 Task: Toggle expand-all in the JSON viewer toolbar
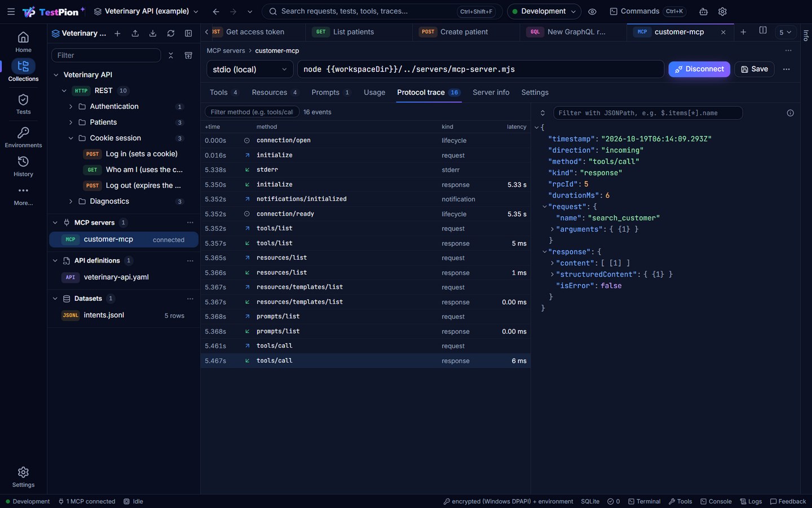(x=542, y=113)
